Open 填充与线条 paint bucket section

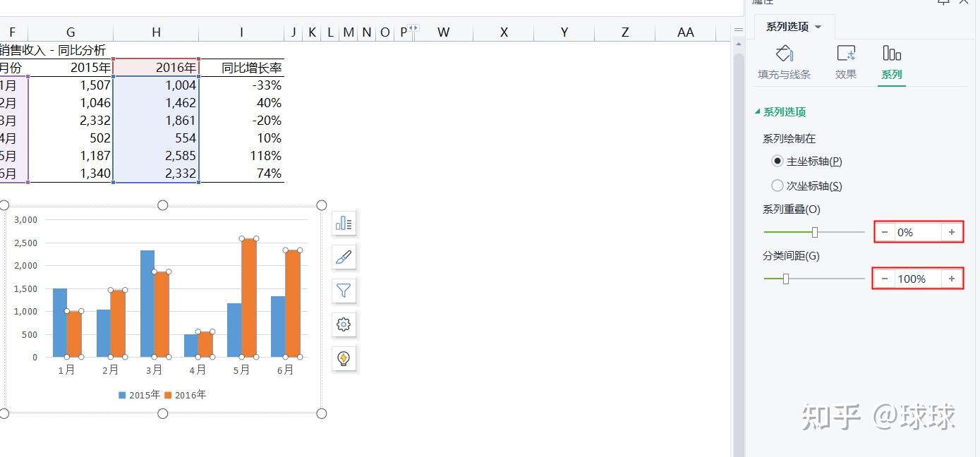point(784,62)
